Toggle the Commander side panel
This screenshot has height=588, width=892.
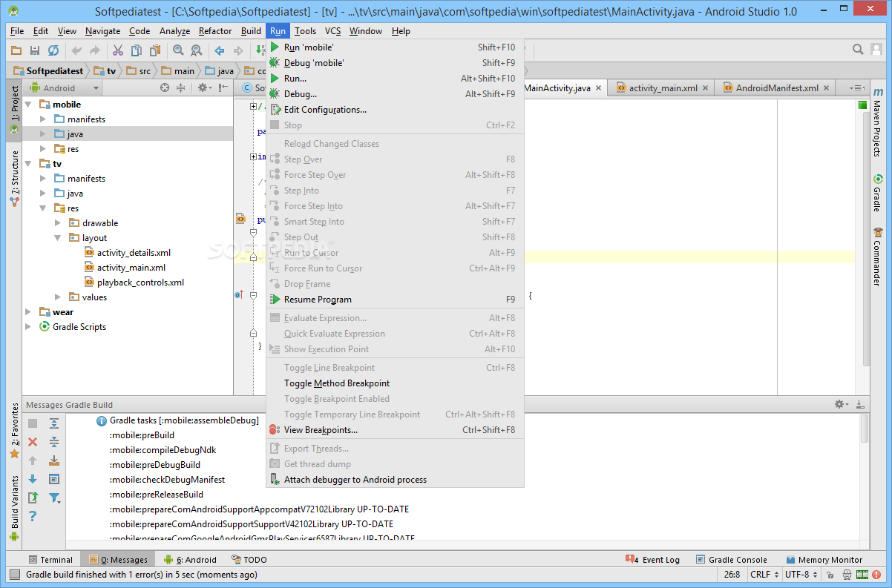(x=877, y=257)
